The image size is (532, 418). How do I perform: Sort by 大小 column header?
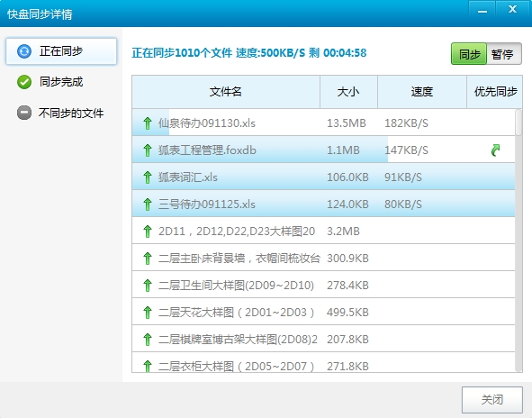pos(348,92)
